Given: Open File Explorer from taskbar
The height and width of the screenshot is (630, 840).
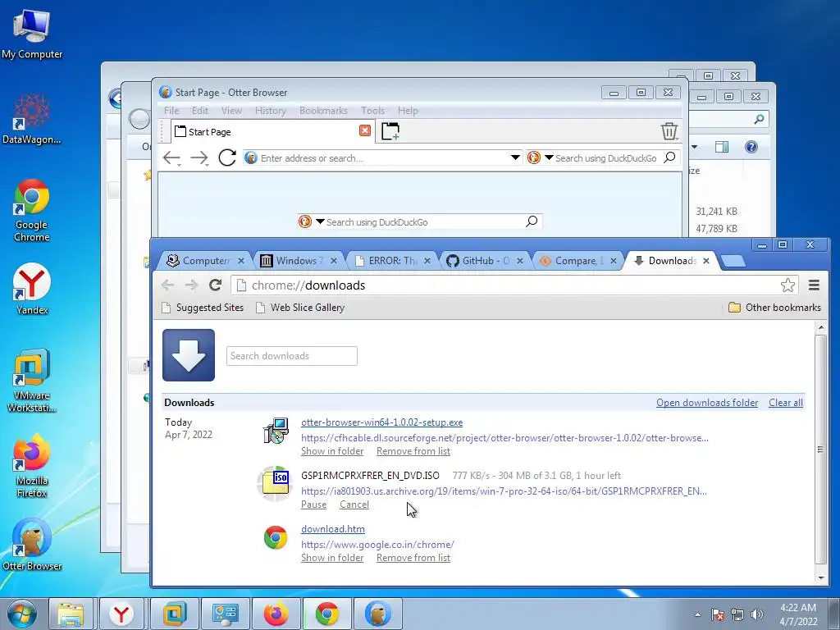Looking at the screenshot, I should point(71,614).
